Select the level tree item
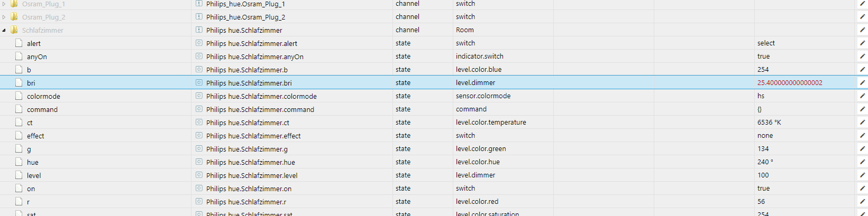 tap(34, 175)
